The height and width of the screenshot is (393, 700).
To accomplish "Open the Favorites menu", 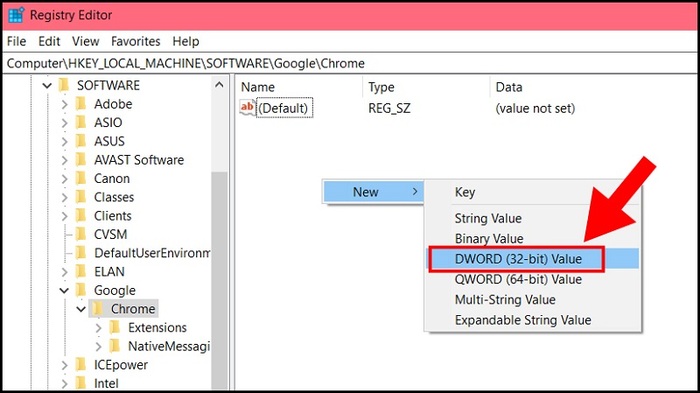I will 136,42.
